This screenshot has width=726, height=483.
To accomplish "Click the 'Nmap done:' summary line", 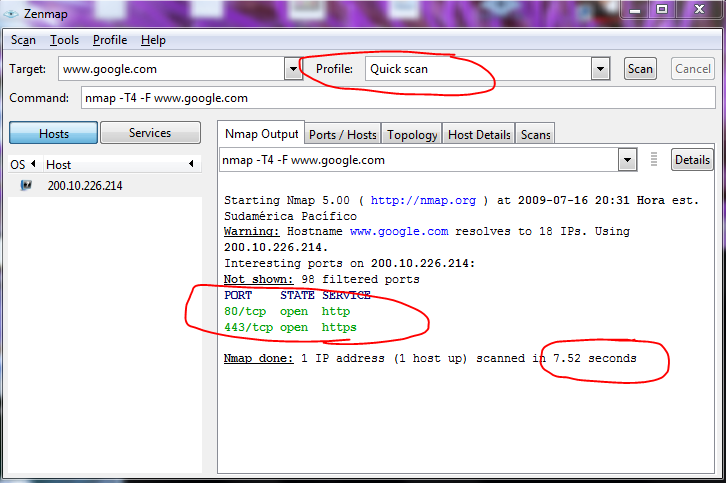I will tap(430, 358).
